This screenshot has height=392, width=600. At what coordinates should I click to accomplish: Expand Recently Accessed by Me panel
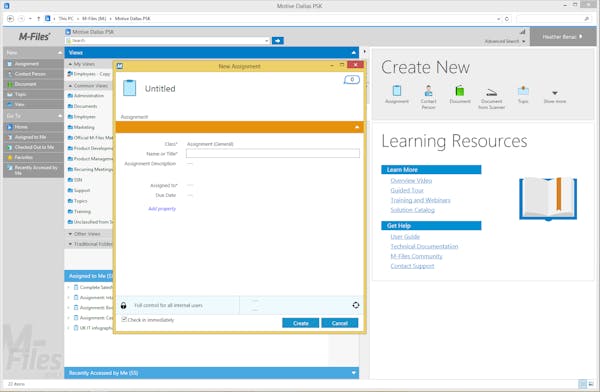pos(354,372)
